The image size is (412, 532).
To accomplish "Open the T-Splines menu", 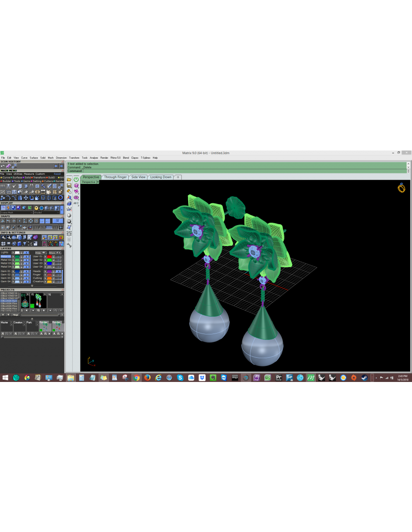I will (146, 158).
